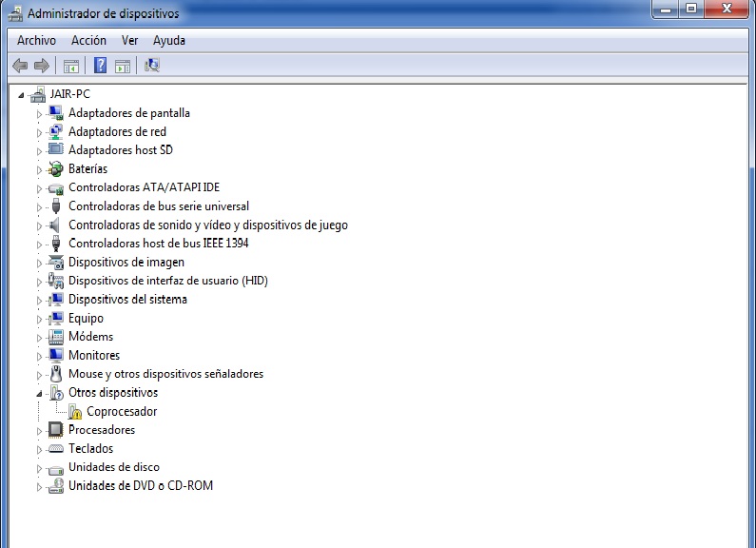Select the Coprocesador device
The image size is (756, 548).
pos(122,412)
